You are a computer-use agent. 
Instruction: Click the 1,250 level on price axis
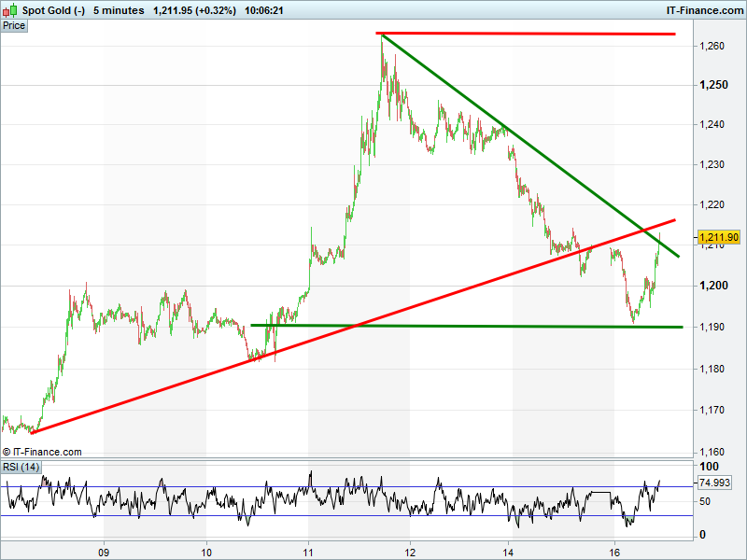tap(714, 85)
